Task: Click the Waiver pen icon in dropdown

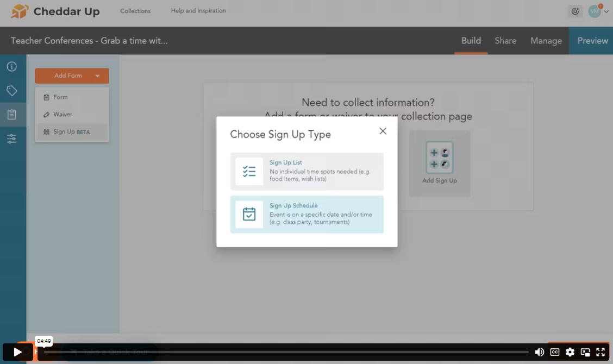Action: click(x=47, y=115)
